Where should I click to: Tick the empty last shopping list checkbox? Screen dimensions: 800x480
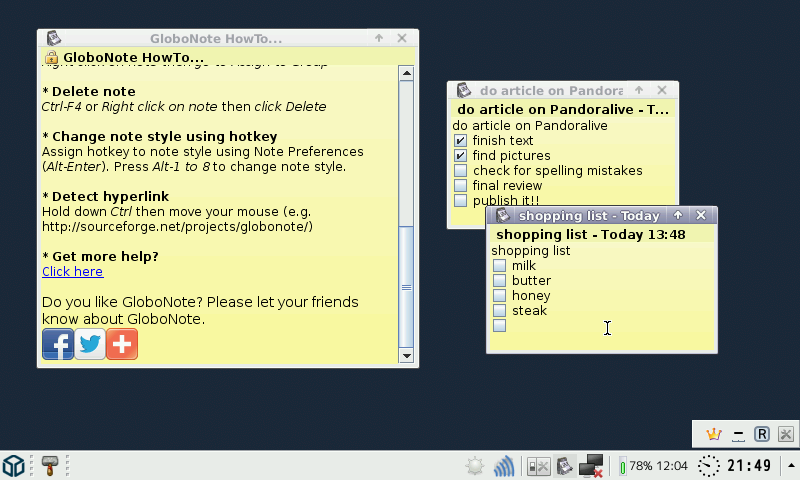[499, 325]
